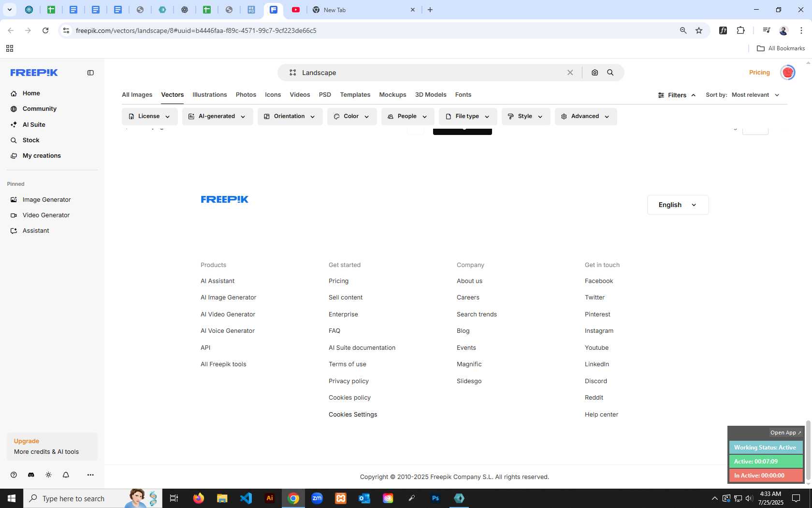Launch Adobe Illustrator from taskbar
Image resolution: width=812 pixels, height=508 pixels.
pos(270,498)
